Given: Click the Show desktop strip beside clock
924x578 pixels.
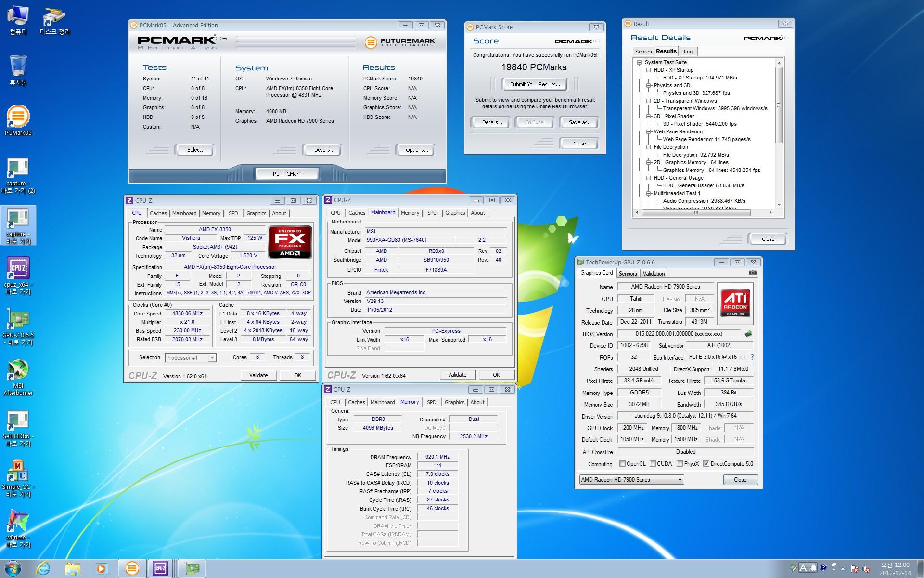Looking at the screenshot, I should pos(920,569).
